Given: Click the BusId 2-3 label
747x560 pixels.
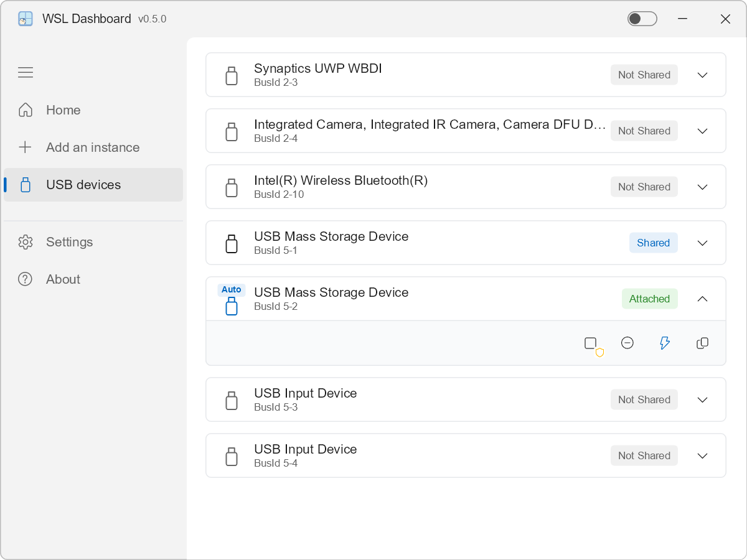Looking at the screenshot, I should 276,82.
